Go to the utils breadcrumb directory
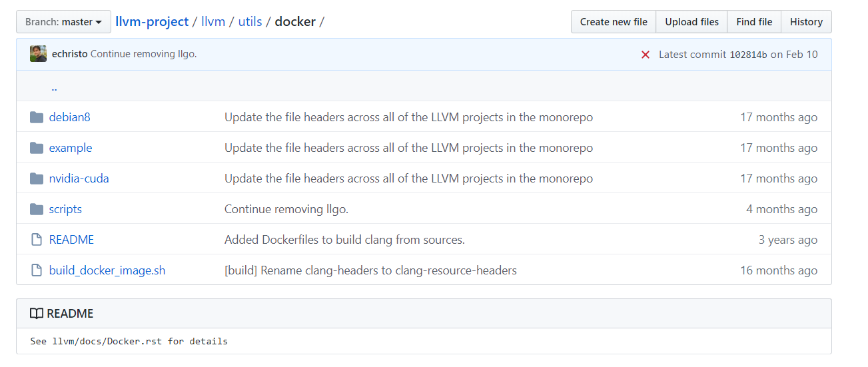Viewport: 868px width, 367px height. coord(250,21)
